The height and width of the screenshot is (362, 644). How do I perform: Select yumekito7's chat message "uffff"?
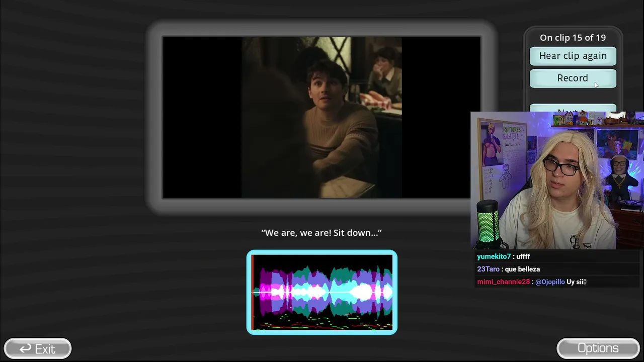click(x=504, y=256)
